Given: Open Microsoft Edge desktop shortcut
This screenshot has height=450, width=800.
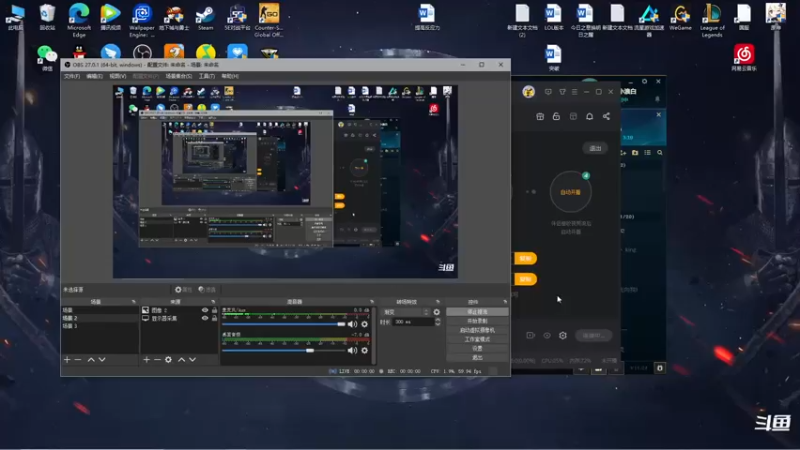Looking at the screenshot, I should 79,20.
